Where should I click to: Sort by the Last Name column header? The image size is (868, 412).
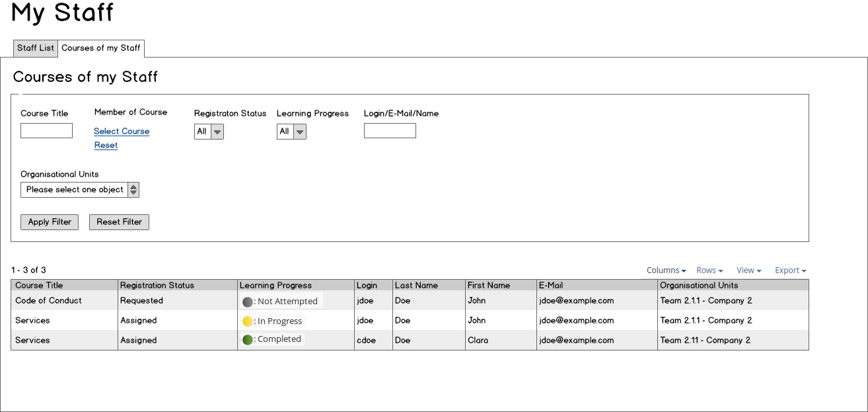(416, 286)
